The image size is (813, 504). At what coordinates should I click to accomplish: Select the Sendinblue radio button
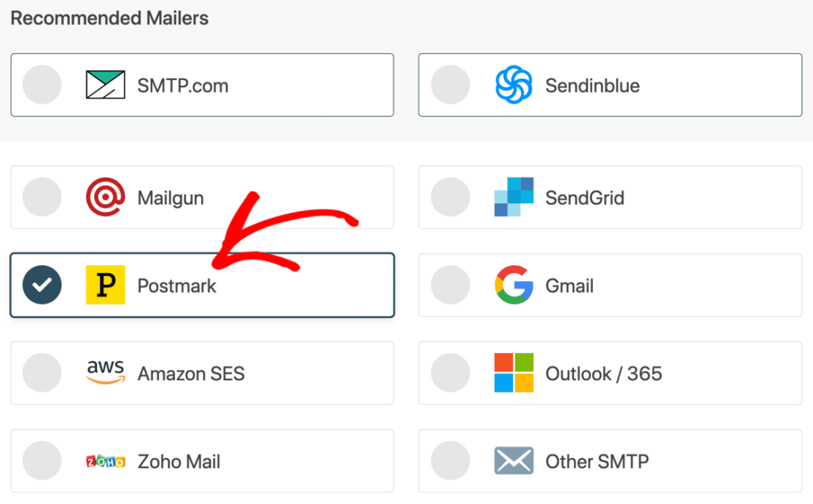point(450,84)
